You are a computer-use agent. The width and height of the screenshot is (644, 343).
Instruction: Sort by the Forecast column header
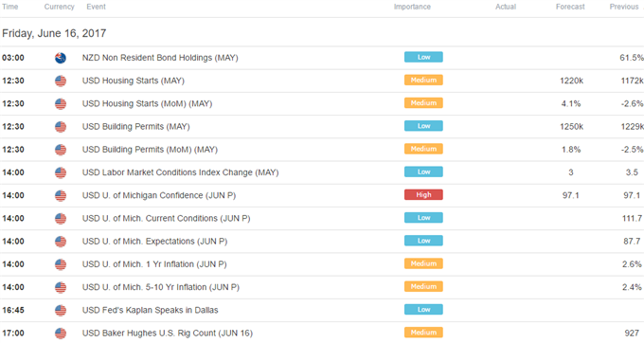pos(570,7)
